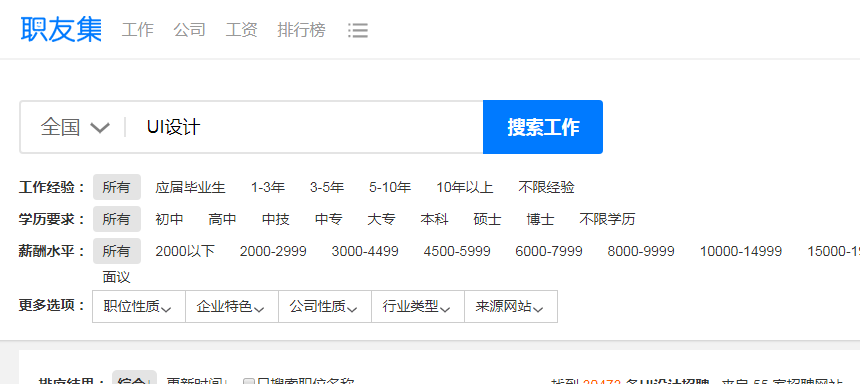Viewport: 860px width, 384px height.
Task: Open the 排行榜 nav tab
Action: pyautogui.click(x=301, y=30)
